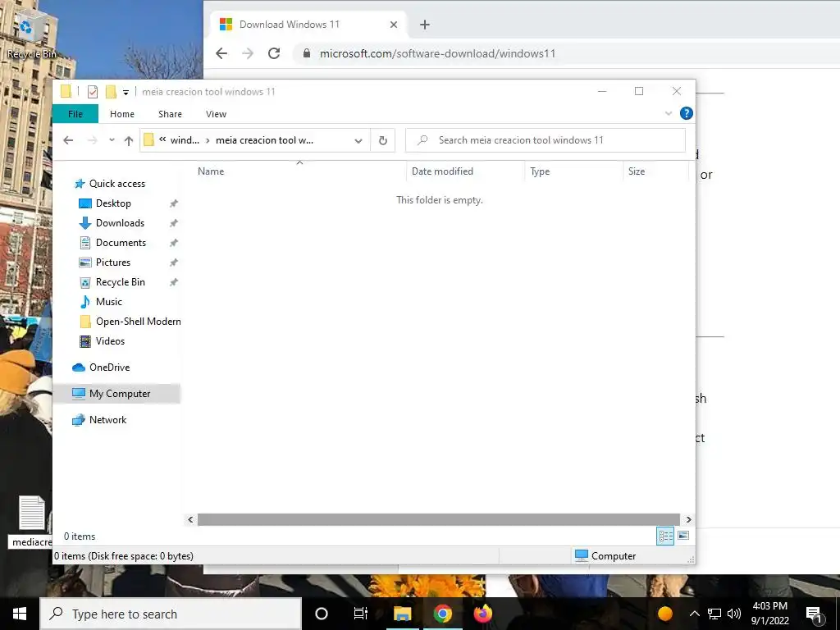Switch to the Share ribbon tab
Viewport: 840px width, 630px height.
coord(170,113)
